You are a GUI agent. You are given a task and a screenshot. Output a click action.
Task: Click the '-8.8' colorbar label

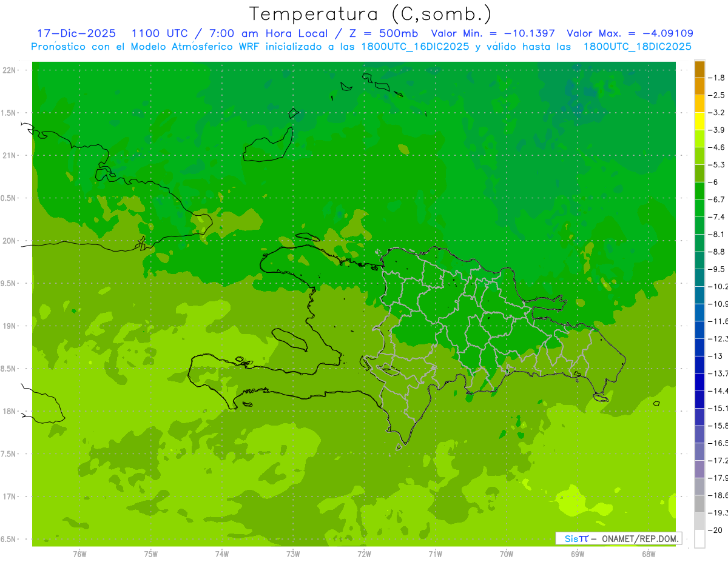[x=716, y=252]
